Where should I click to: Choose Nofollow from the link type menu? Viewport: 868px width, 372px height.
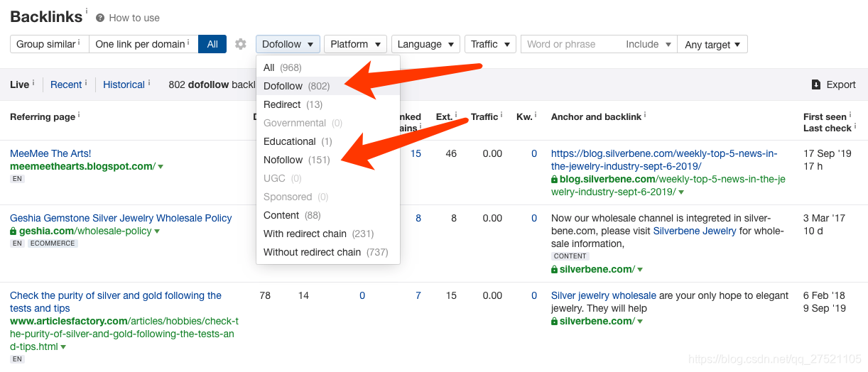[x=283, y=160]
